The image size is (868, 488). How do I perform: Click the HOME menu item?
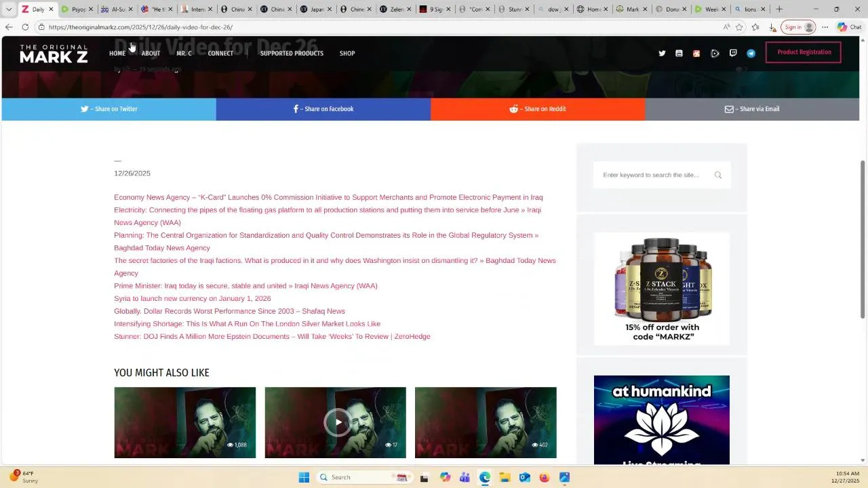(117, 54)
